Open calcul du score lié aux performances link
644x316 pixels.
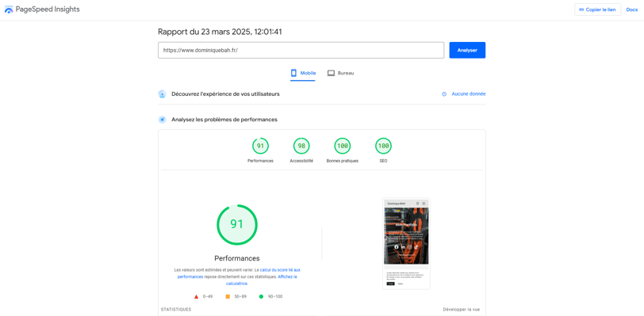(239, 273)
